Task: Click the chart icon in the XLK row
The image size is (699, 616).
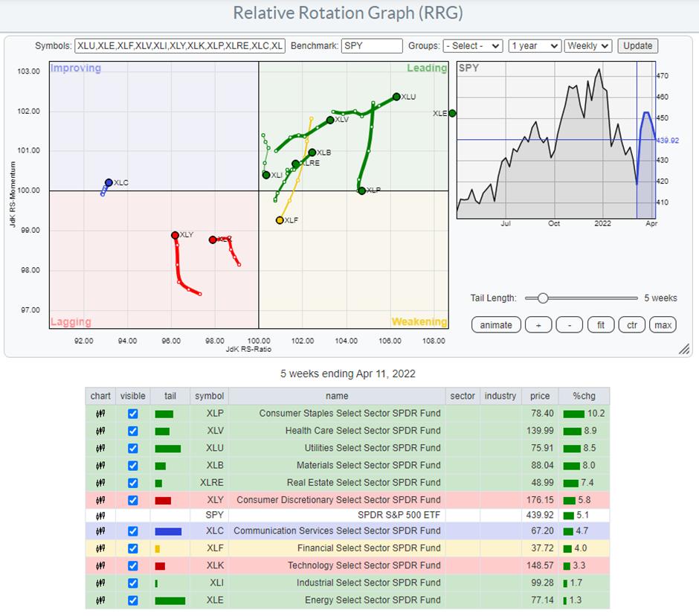Action: click(100, 565)
